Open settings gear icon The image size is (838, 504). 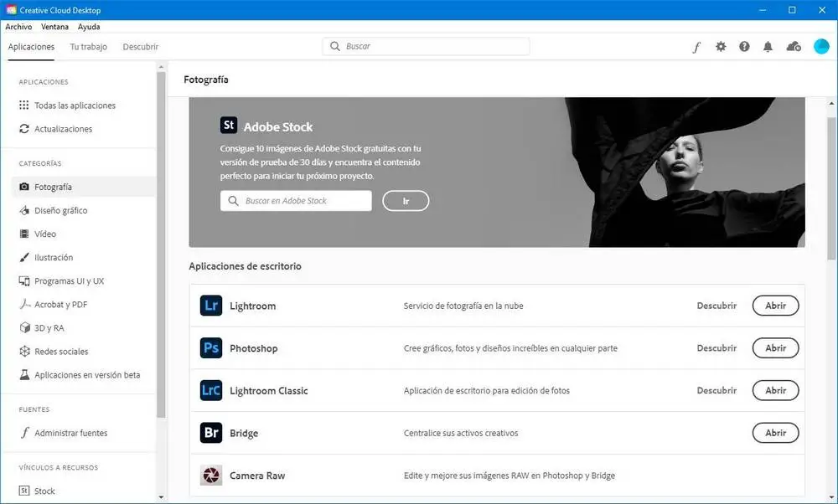pyautogui.click(x=721, y=46)
